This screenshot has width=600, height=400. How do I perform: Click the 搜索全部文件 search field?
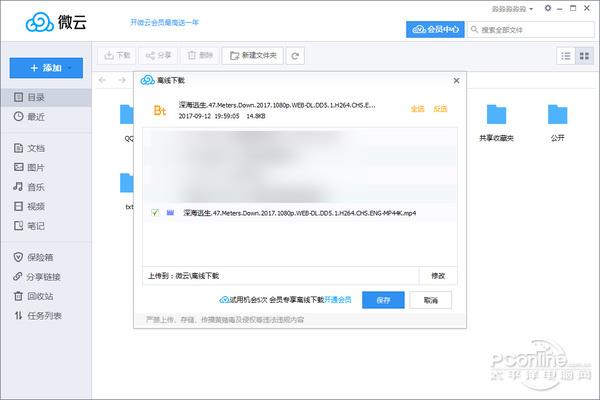(x=531, y=29)
